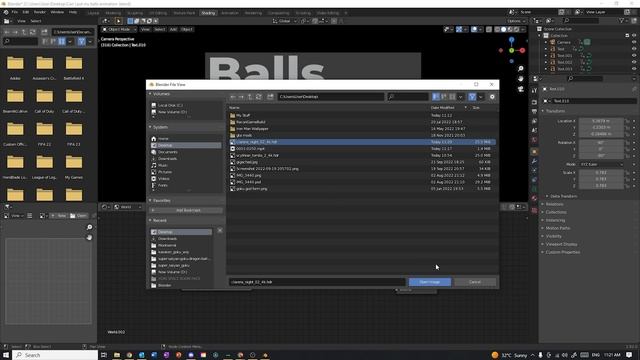
Task: Click the Rotation X value field
Action: tap(601, 143)
